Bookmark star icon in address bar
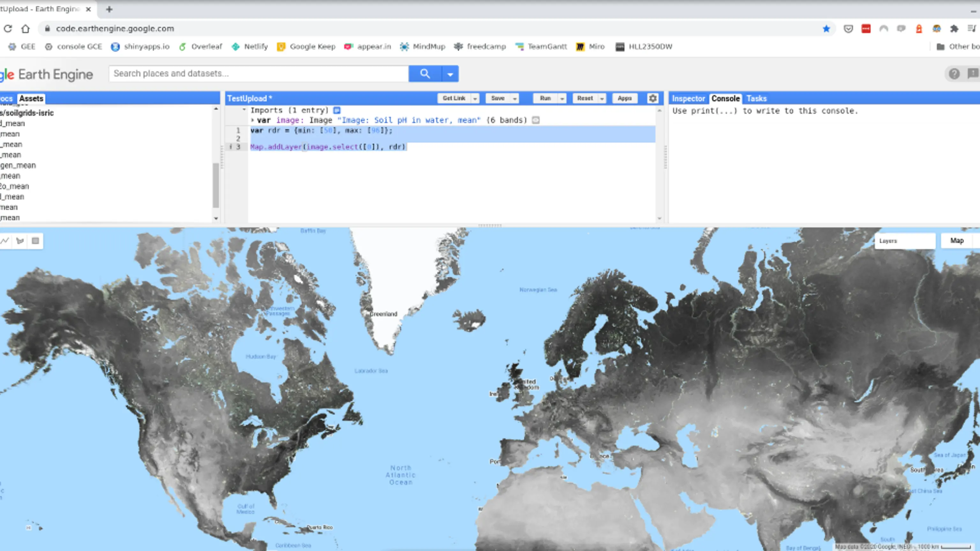This screenshot has height=551, width=980. pos(826,29)
